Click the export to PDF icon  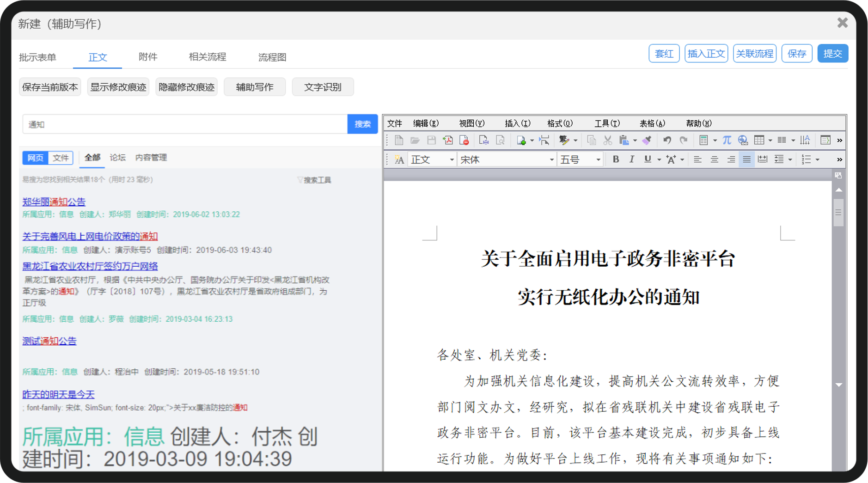(448, 140)
